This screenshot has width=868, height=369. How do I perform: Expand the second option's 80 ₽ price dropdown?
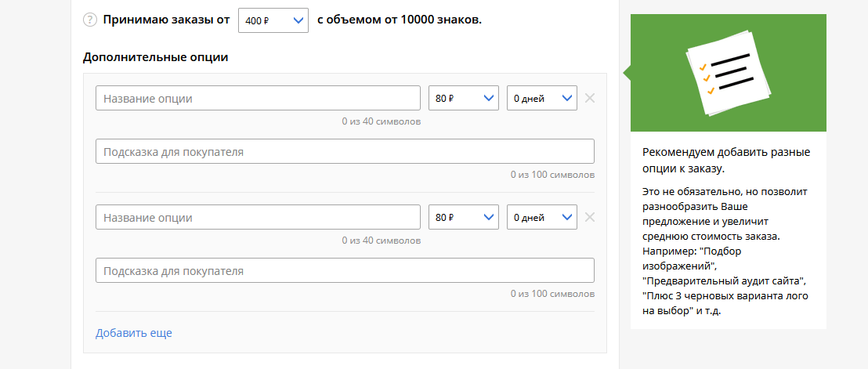coord(464,217)
